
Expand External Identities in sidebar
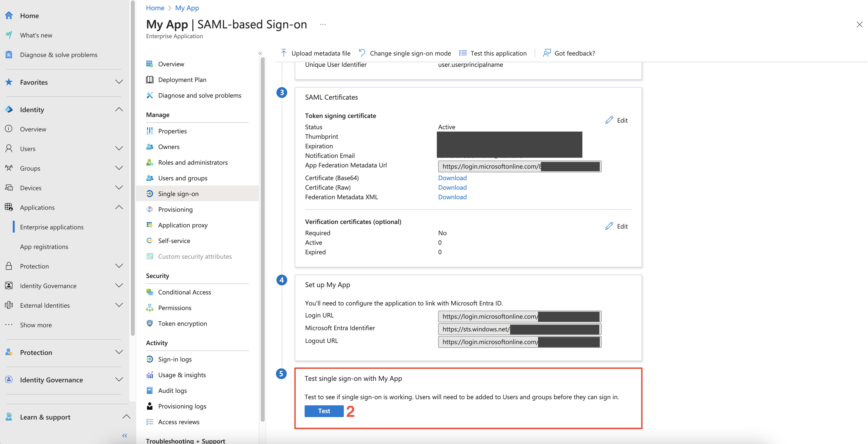(119, 305)
